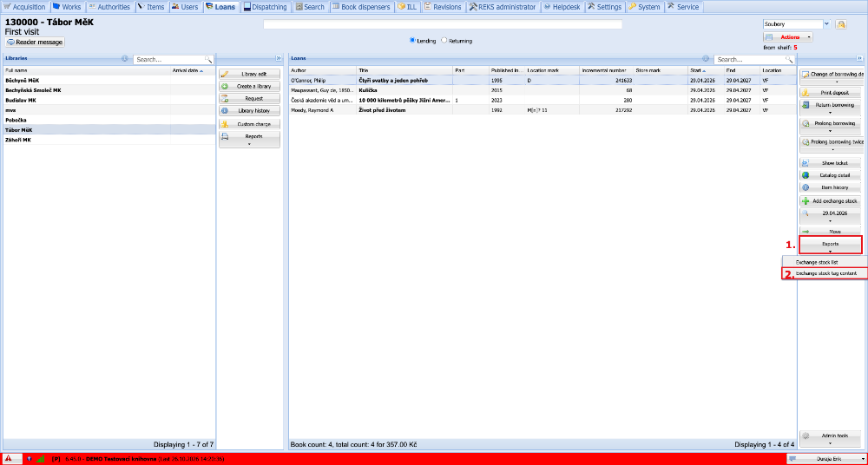Screen dimensions: 868x465
Task: Click the Move green arrow icon
Action: [806, 232]
